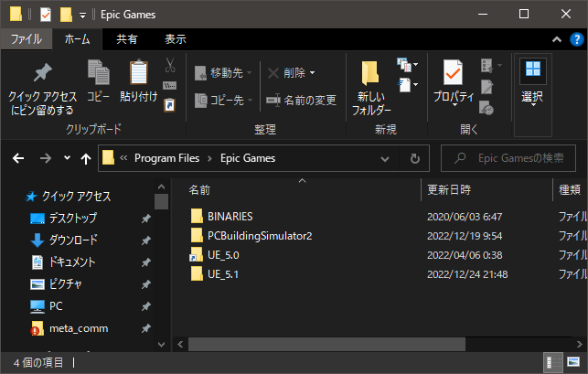Switch to the Home tab
Viewport: 588px width, 374px height.
pyautogui.click(x=77, y=39)
